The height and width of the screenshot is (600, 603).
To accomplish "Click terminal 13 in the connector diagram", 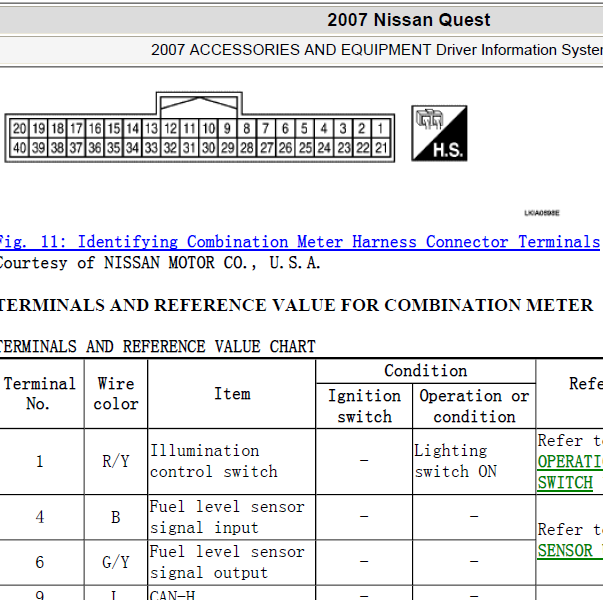I will 151,128.
